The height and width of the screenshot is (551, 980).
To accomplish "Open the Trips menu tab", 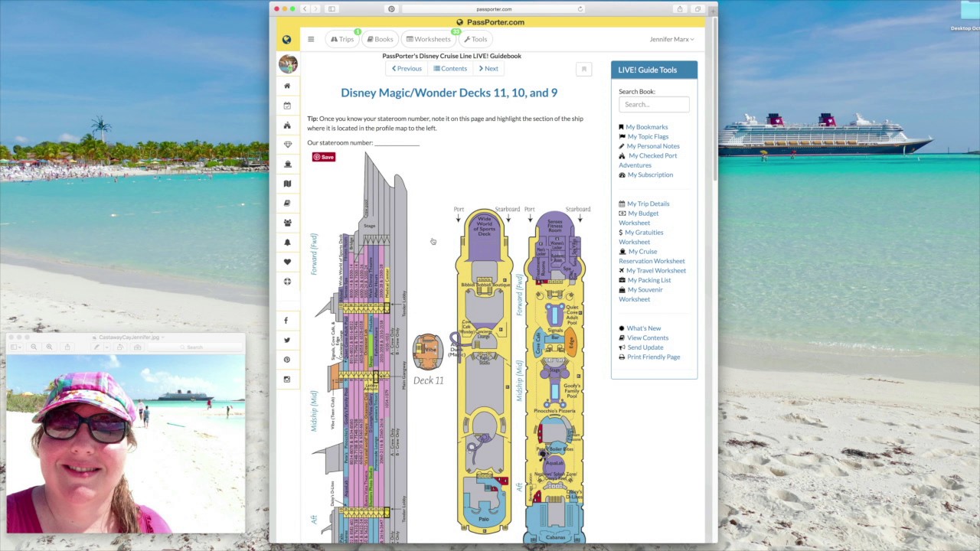I will click(342, 39).
